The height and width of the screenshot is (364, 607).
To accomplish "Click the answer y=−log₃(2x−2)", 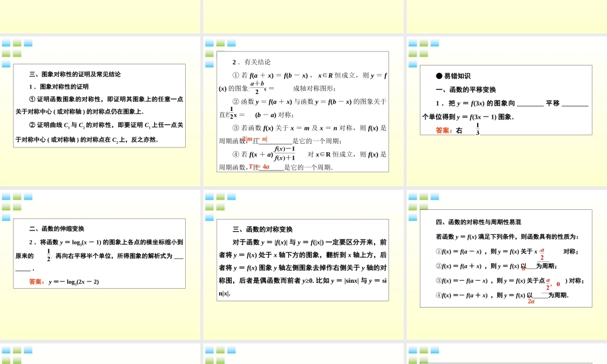I will 73,281.
